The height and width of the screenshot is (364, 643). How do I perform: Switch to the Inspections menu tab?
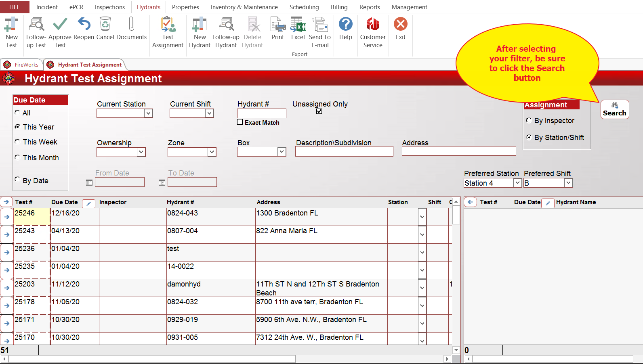[109, 7]
